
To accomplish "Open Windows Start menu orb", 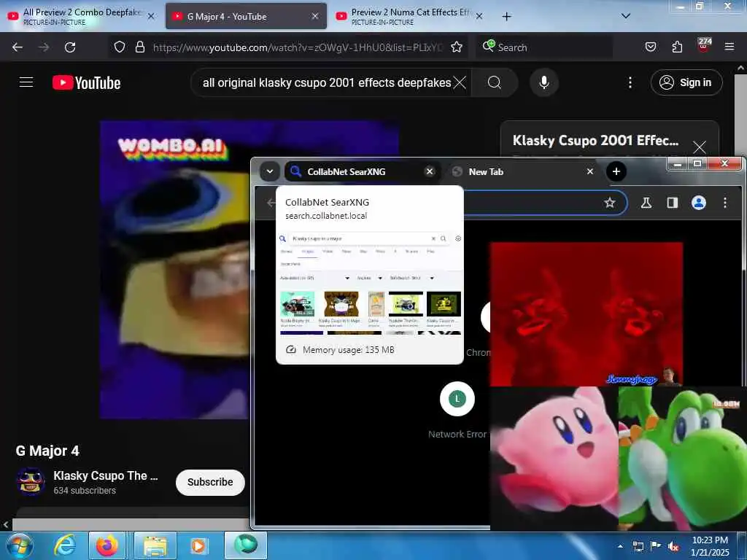I will tap(19, 545).
